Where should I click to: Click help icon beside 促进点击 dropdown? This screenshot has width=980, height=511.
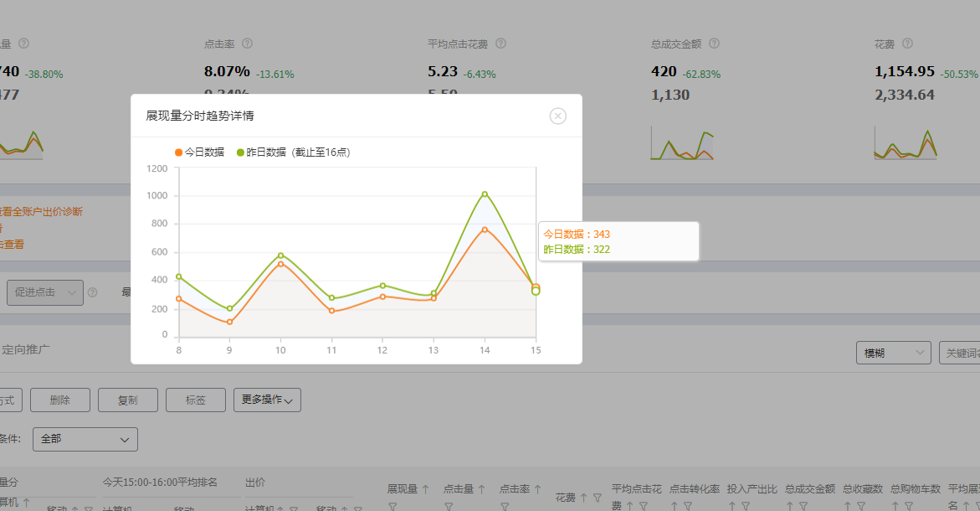[x=93, y=292]
